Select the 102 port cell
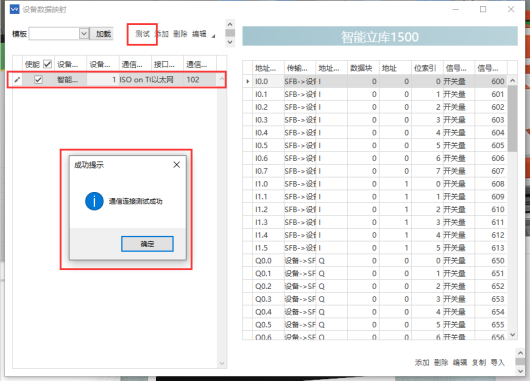Screen dimensions: 530x381 pos(200,80)
